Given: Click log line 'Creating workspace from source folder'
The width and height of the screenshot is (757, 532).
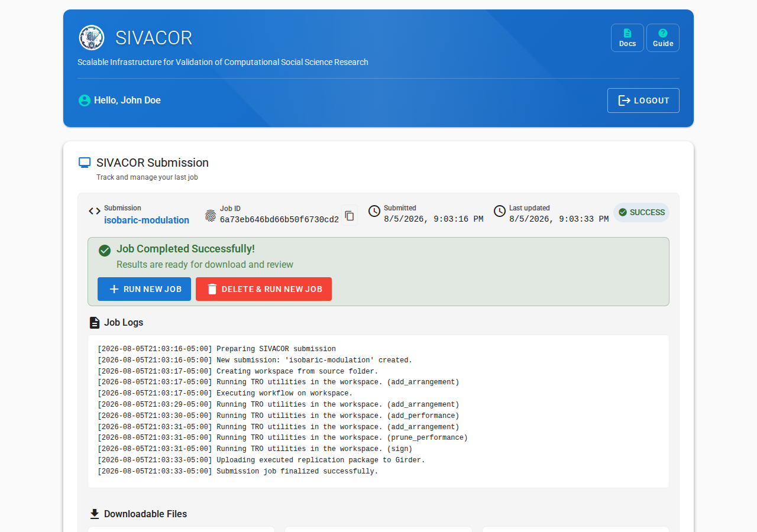Looking at the screenshot, I should (238, 371).
